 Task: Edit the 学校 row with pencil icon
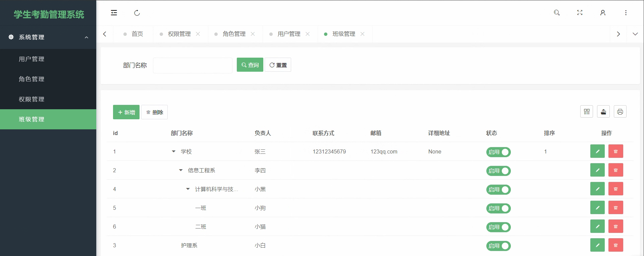click(597, 151)
